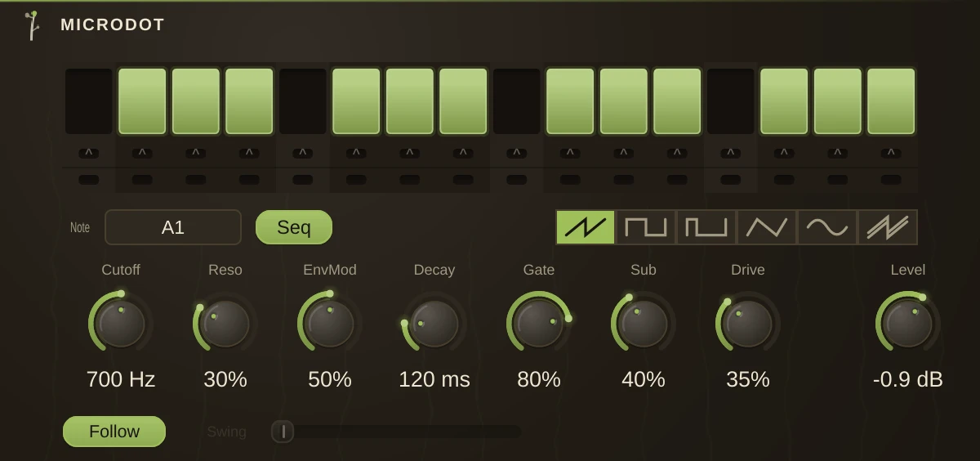This screenshot has height=461, width=980.
Task: Click the Cutoff knob
Action: click(121, 324)
